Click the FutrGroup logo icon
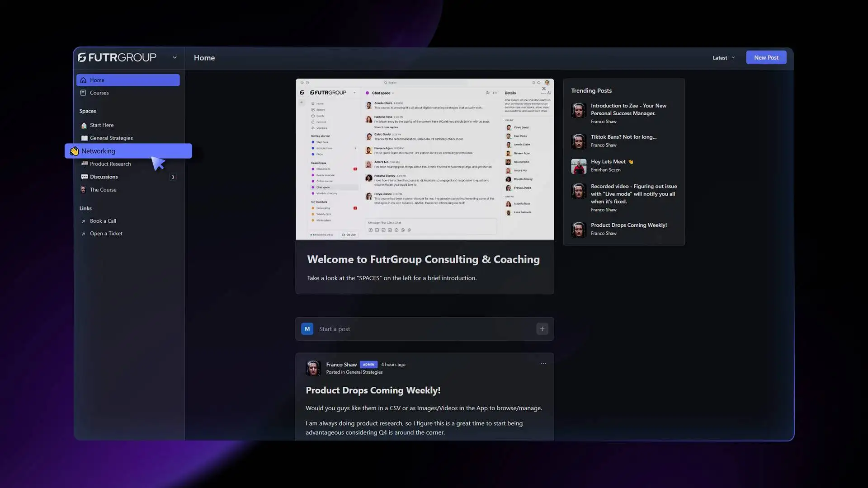Viewport: 868px width, 488px height. (82, 57)
